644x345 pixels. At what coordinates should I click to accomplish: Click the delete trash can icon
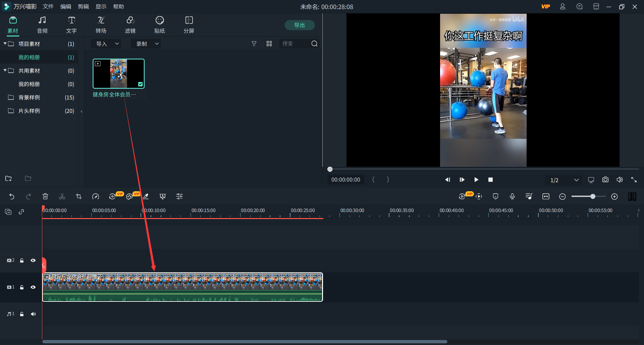point(45,197)
